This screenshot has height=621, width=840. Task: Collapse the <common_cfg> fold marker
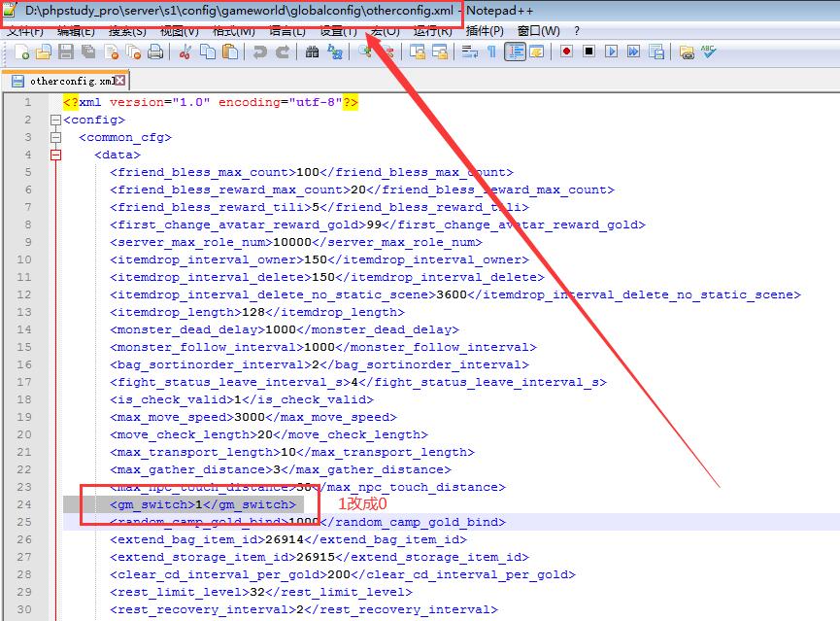point(55,137)
